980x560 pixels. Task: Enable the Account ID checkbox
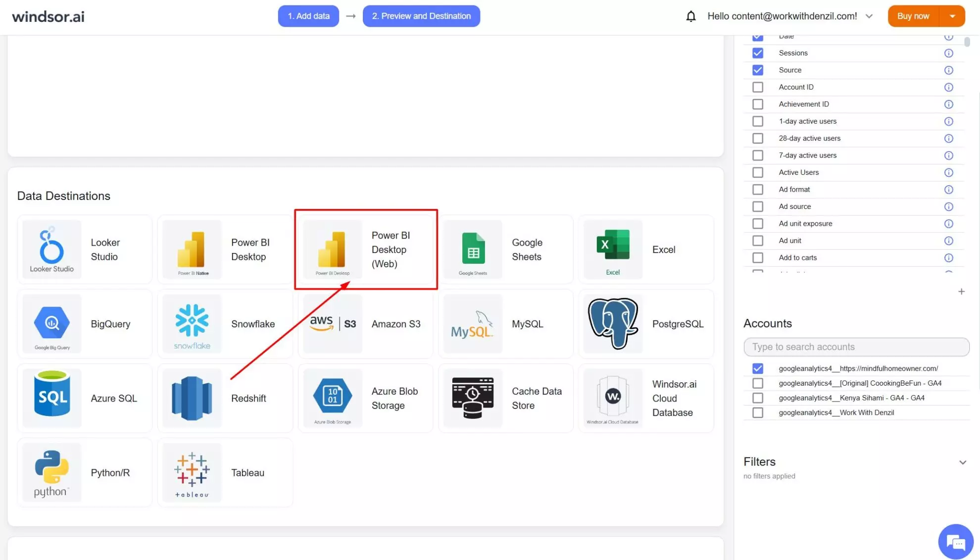(757, 87)
